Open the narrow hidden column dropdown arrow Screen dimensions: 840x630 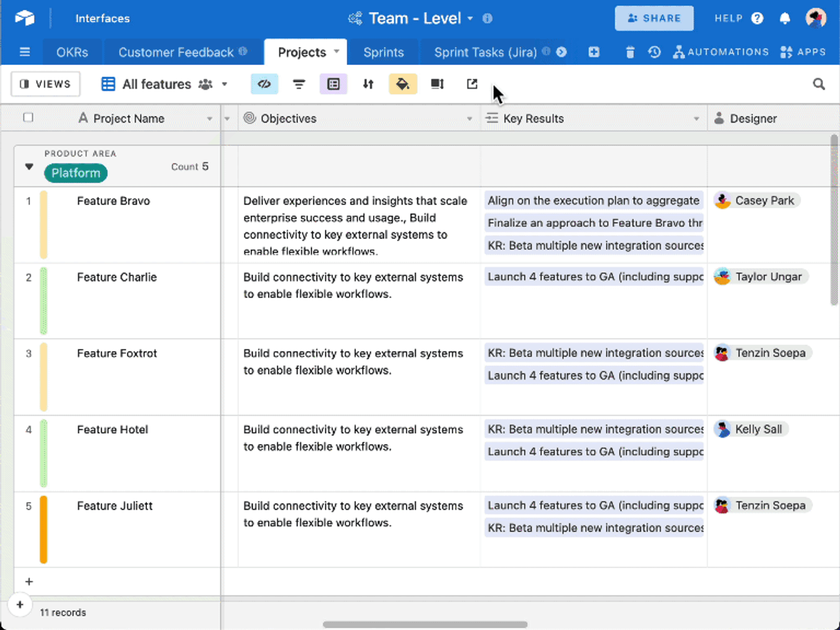[x=227, y=119]
